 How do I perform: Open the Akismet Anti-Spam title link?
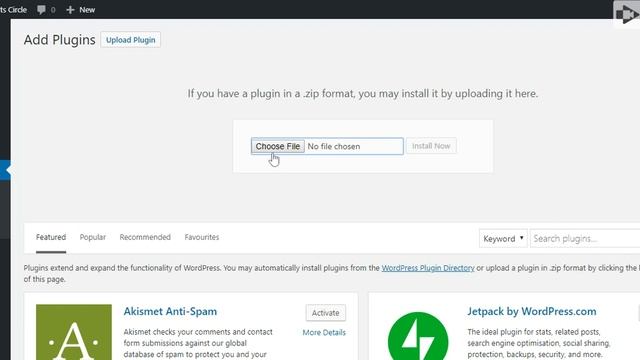pos(170,311)
